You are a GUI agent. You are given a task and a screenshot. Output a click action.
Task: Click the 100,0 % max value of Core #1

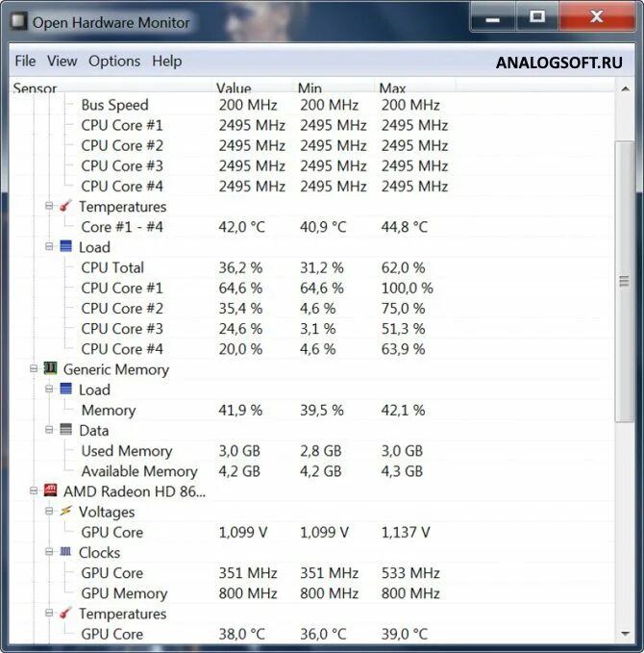[408, 289]
